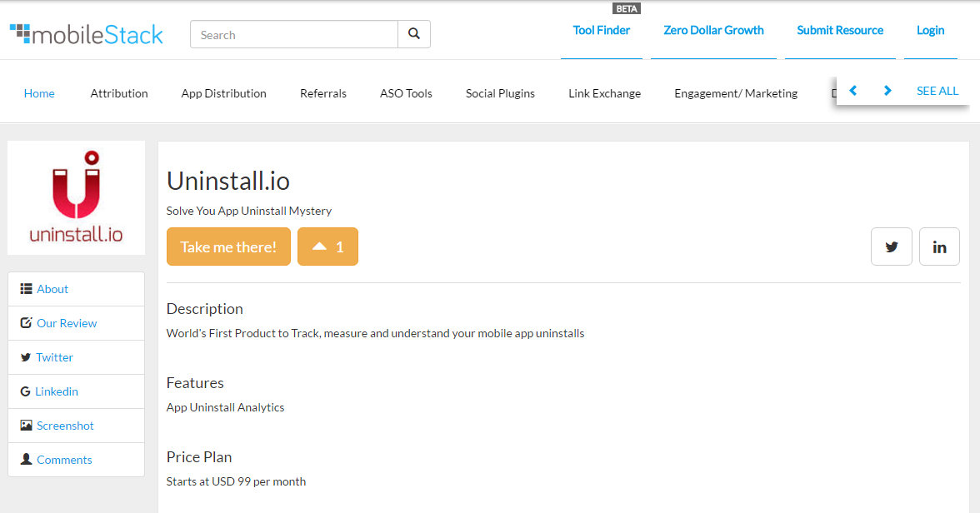Open the Tool Finder page
The width and height of the screenshot is (980, 513).
[602, 30]
